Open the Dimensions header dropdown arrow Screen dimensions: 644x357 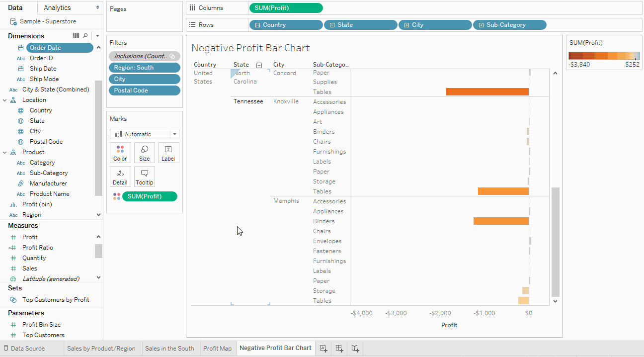[x=97, y=36]
